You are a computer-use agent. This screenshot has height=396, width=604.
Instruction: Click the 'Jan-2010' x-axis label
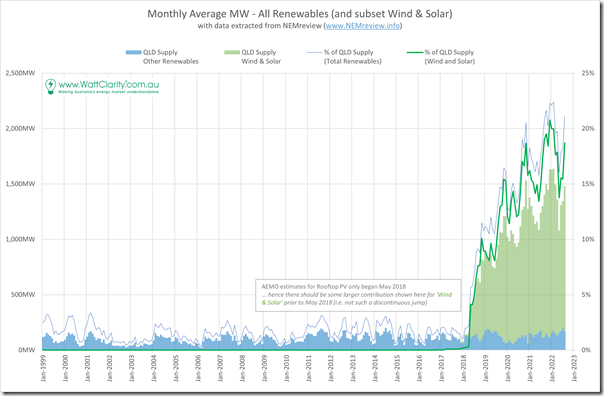[x=287, y=368]
